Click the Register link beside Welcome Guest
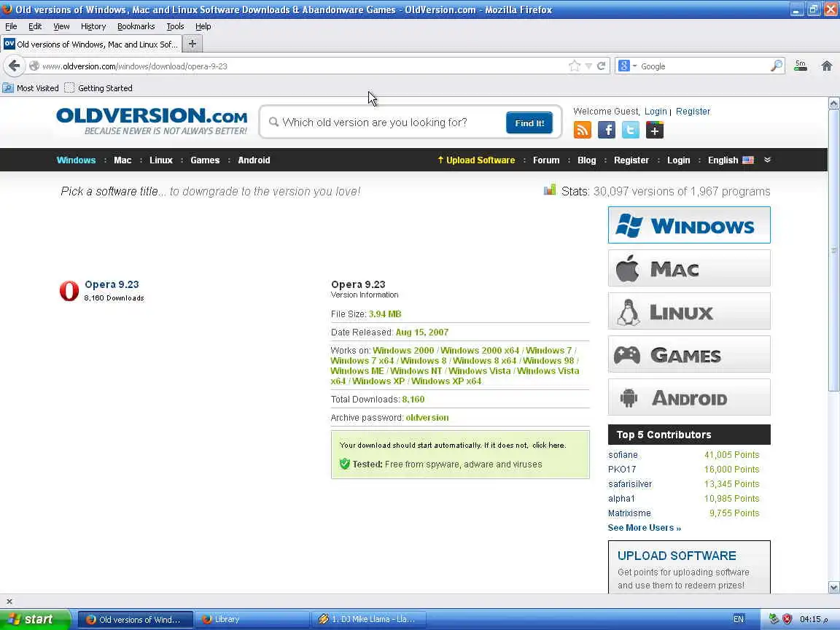 pyautogui.click(x=693, y=112)
